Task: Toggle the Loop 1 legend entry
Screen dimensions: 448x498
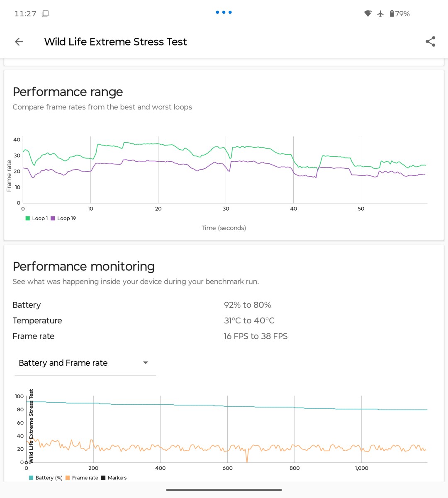Action: pos(37,219)
